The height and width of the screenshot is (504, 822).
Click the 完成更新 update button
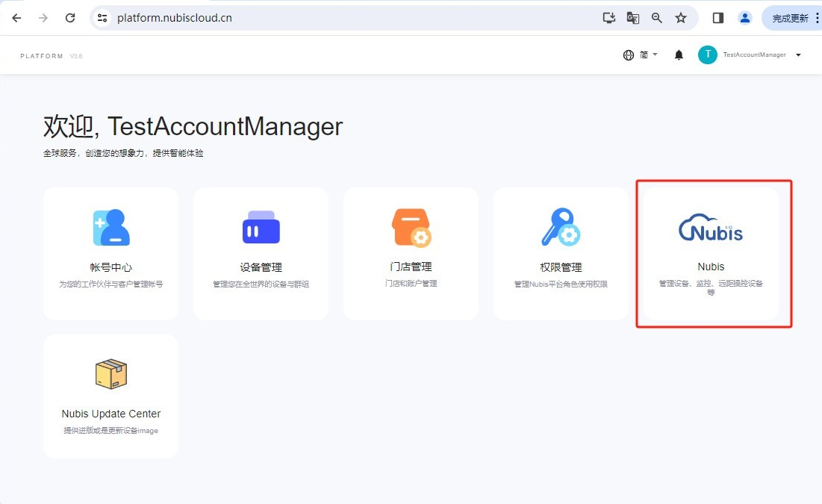click(x=790, y=19)
